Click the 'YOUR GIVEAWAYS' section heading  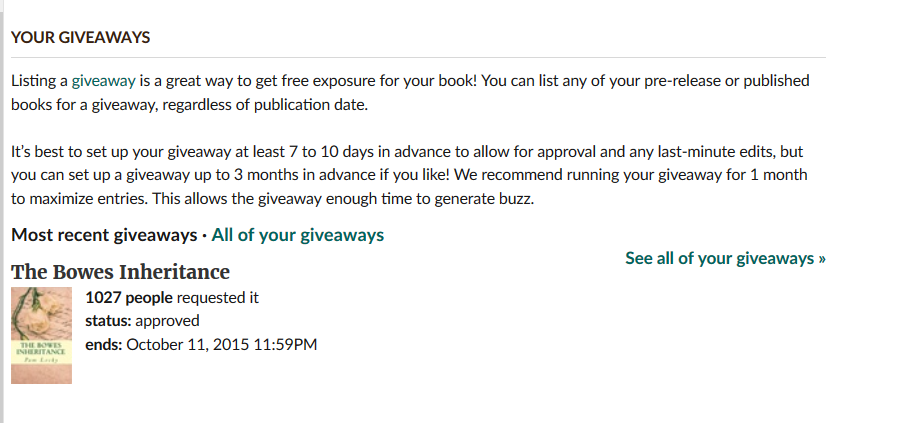80,38
